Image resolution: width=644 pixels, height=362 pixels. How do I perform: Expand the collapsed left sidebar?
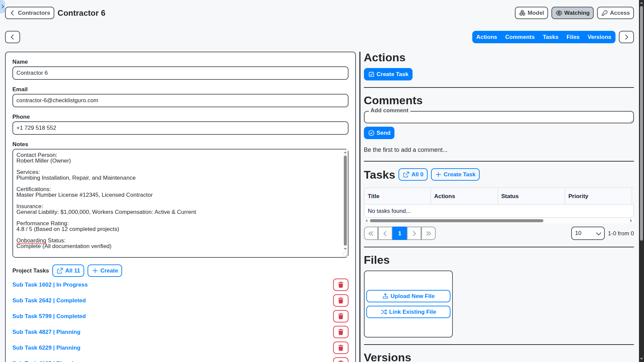pos(3,6)
